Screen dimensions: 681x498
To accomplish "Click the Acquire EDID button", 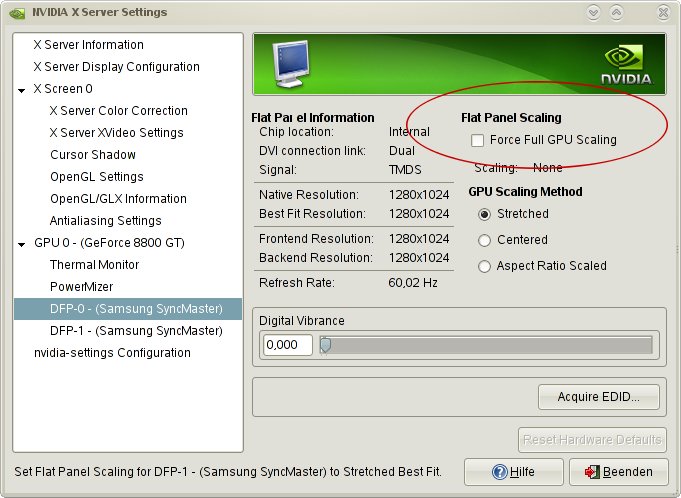I will tap(601, 396).
